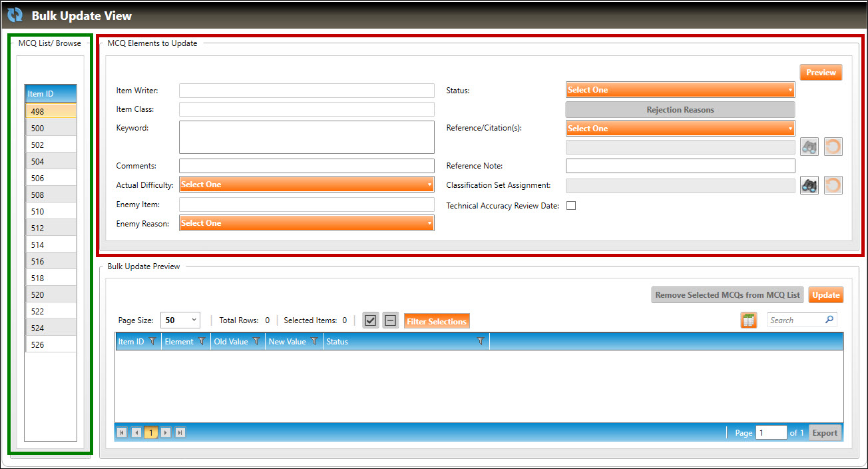Open the Enemy Reason dropdown

306,223
